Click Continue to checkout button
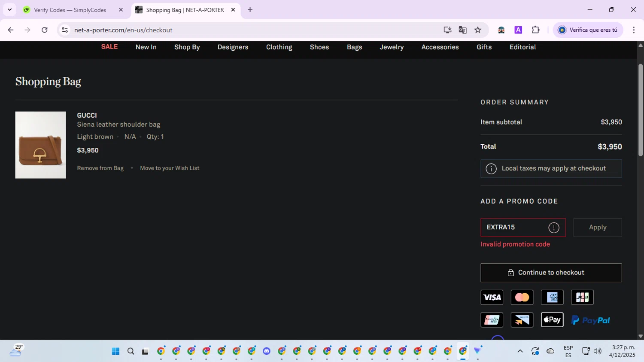The height and width of the screenshot is (362, 644). point(551,273)
